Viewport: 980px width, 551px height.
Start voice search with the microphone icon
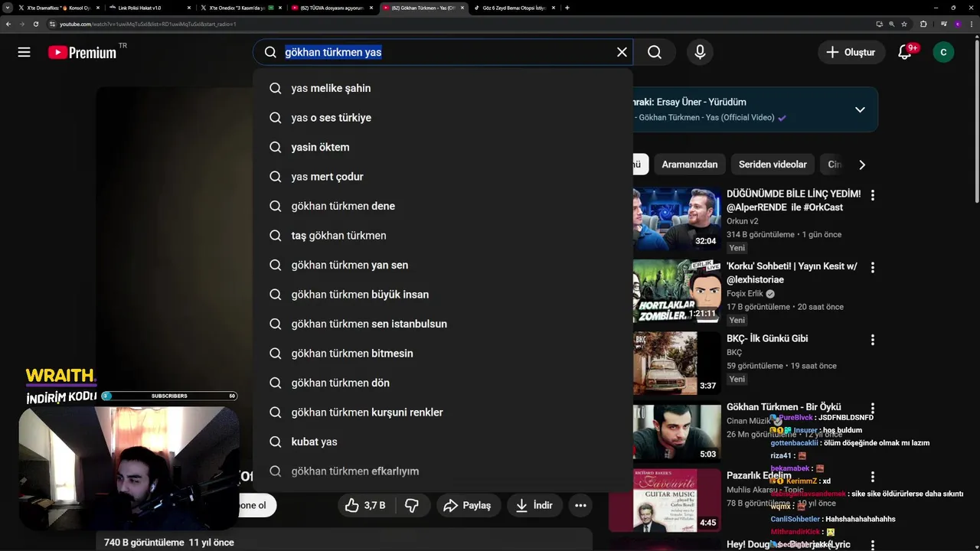tap(700, 52)
